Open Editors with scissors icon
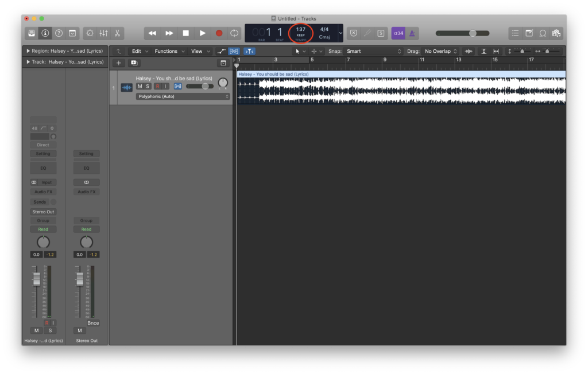The image size is (588, 374). tap(117, 33)
